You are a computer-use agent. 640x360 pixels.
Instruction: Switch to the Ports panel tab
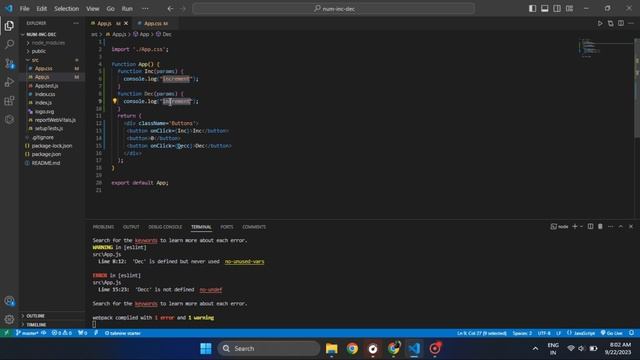point(227,227)
